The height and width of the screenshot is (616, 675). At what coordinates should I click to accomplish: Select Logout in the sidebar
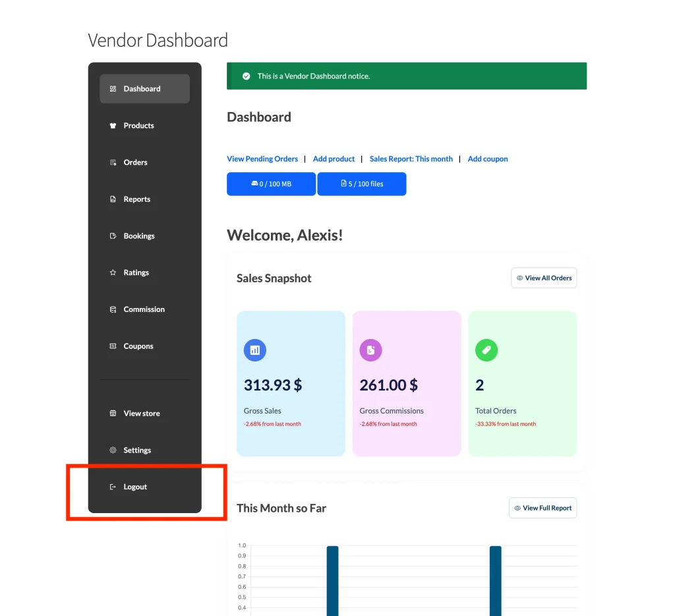click(144, 487)
